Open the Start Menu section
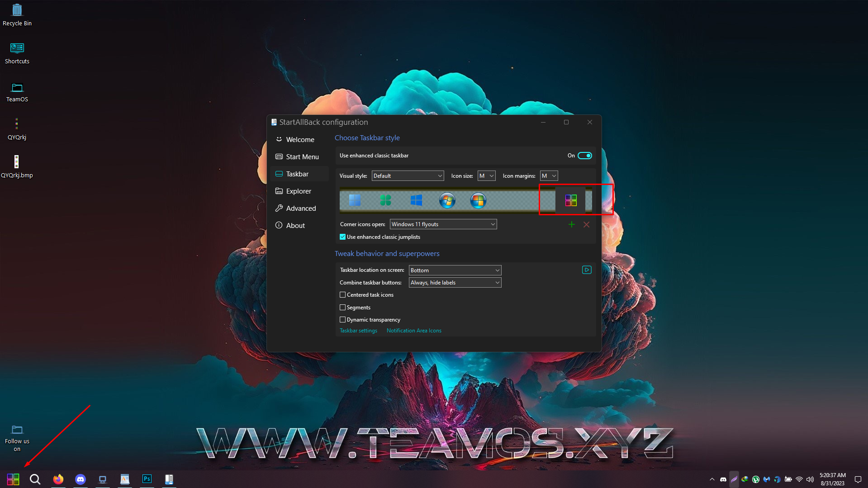 pyautogui.click(x=299, y=157)
